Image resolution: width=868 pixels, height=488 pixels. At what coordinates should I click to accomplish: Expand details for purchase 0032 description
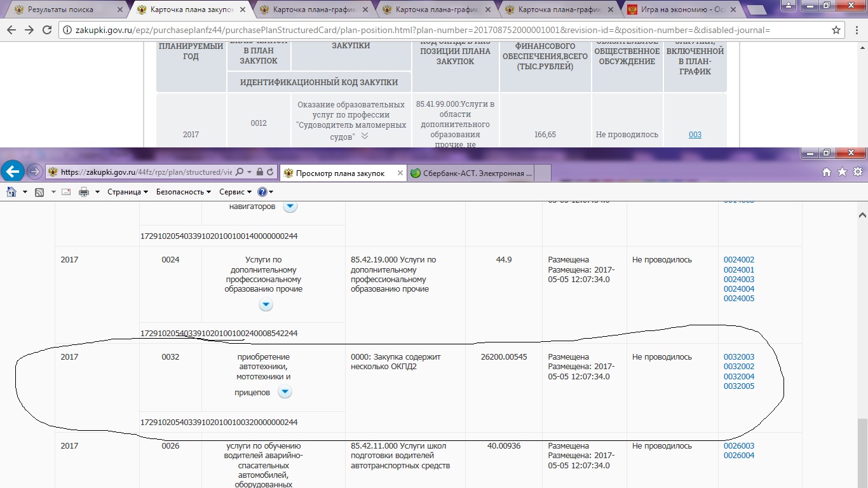[x=285, y=392]
